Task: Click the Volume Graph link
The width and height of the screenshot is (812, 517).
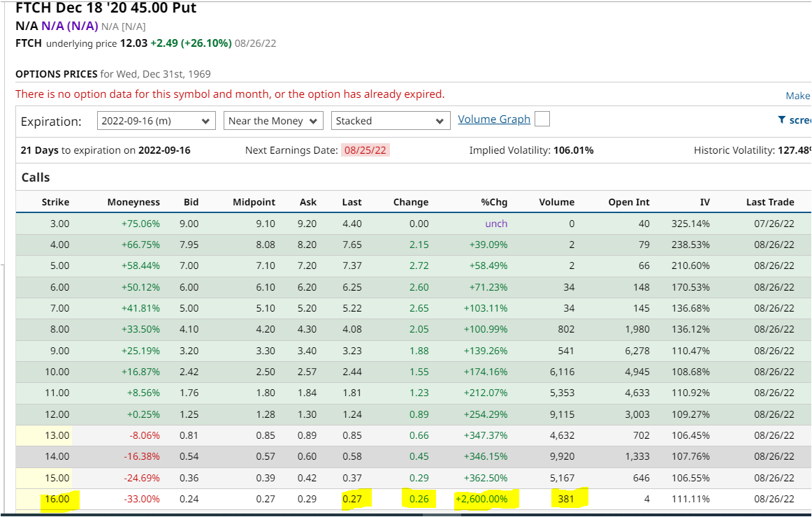Action: (493, 119)
